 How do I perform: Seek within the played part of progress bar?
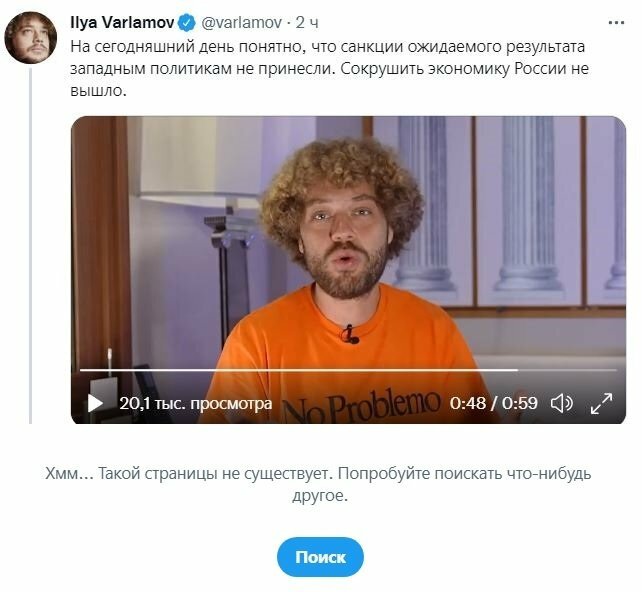click(299, 370)
